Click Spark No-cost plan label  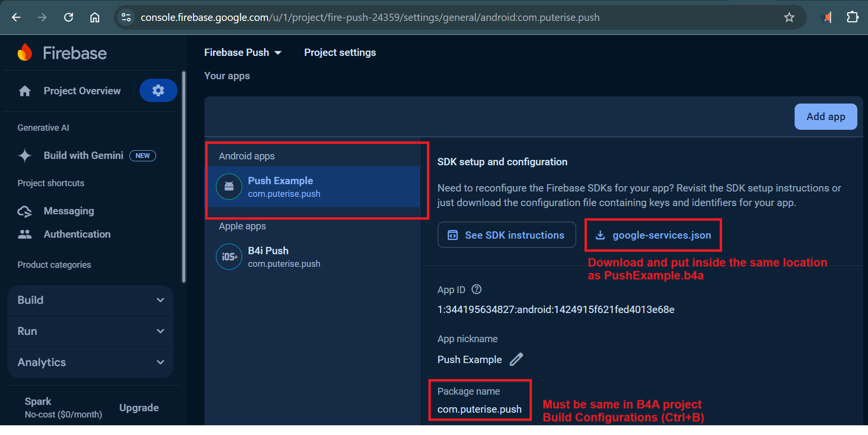(63, 408)
